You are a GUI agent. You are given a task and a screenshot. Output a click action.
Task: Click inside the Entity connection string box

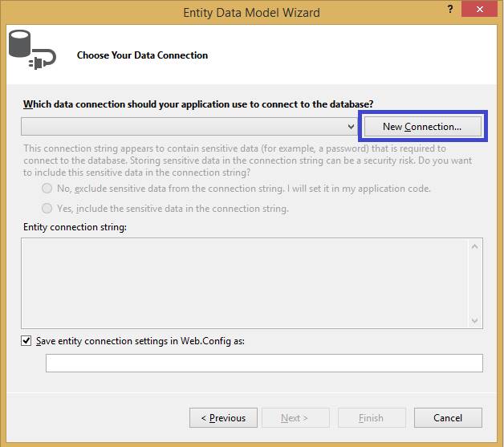[x=245, y=282]
